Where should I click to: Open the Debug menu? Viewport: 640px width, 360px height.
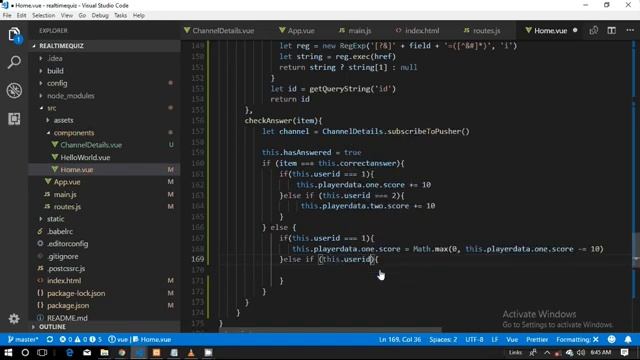(x=100, y=16)
